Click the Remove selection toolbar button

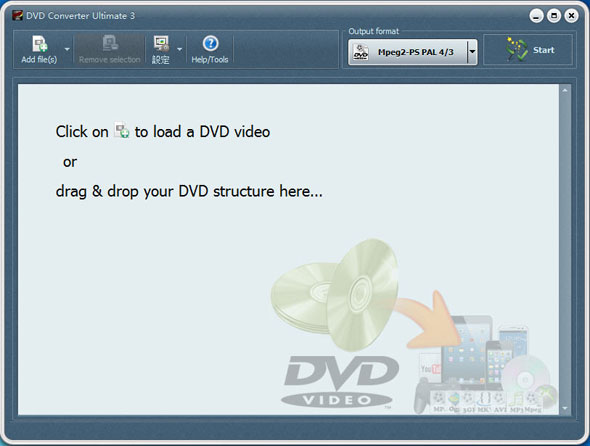click(x=109, y=49)
